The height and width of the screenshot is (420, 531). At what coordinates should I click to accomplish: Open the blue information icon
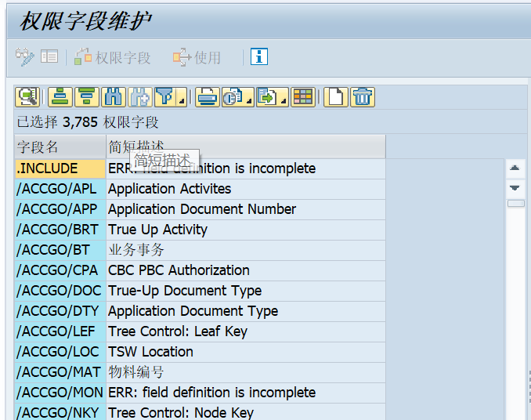259,56
